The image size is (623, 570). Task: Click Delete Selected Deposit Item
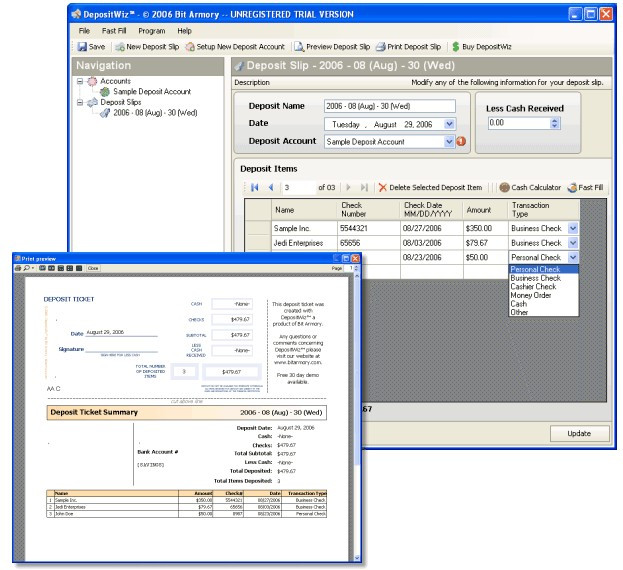coord(430,187)
